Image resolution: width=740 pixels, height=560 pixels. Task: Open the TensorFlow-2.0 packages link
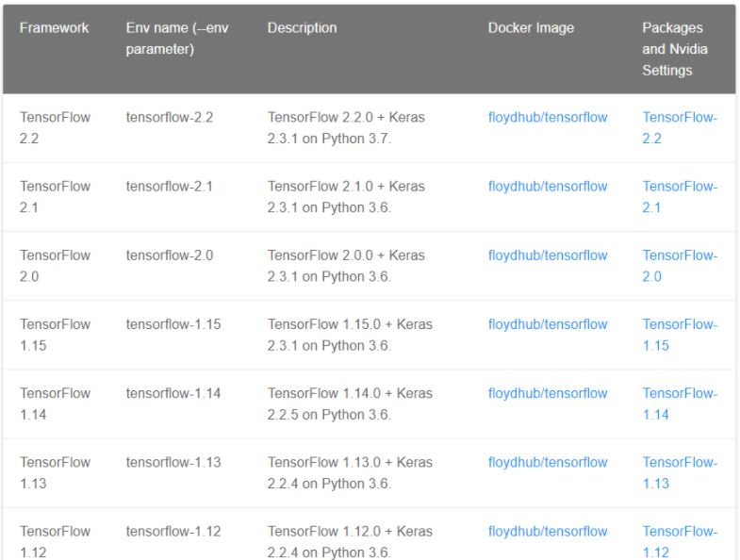coord(680,265)
